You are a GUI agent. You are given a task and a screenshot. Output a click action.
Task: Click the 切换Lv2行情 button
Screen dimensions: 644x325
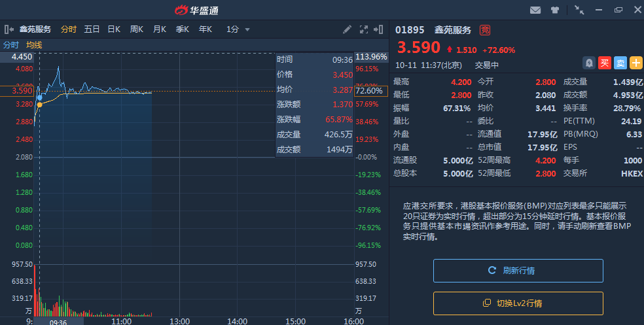[x=518, y=303]
